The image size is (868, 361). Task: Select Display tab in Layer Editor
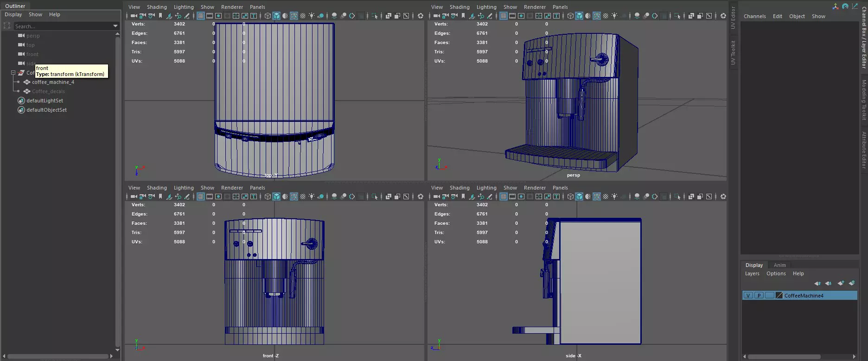(754, 265)
